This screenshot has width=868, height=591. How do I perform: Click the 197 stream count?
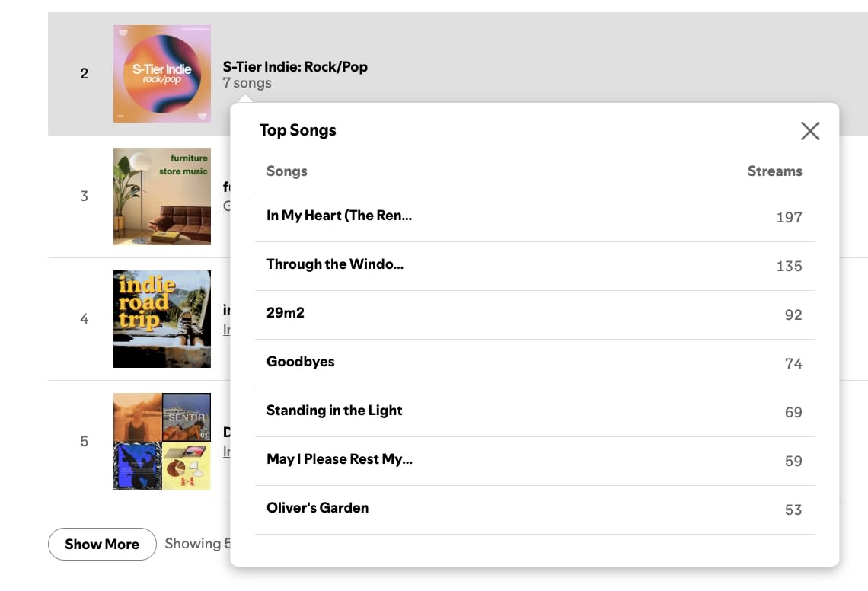pyautogui.click(x=789, y=217)
